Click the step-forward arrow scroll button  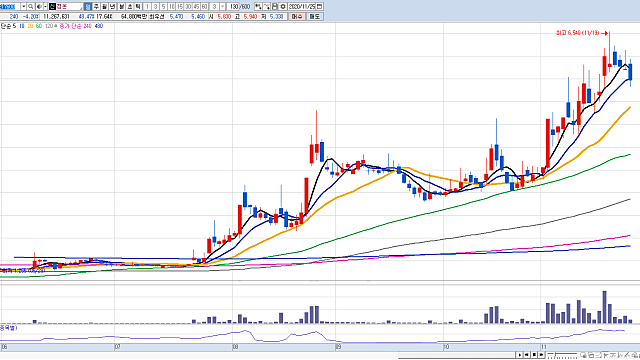(x=541, y=355)
